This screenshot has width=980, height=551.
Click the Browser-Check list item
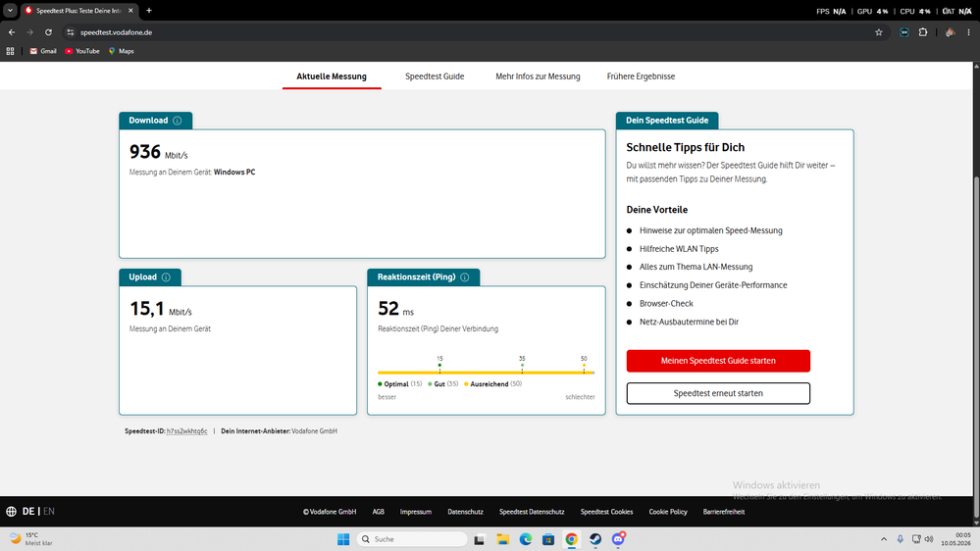(x=666, y=304)
